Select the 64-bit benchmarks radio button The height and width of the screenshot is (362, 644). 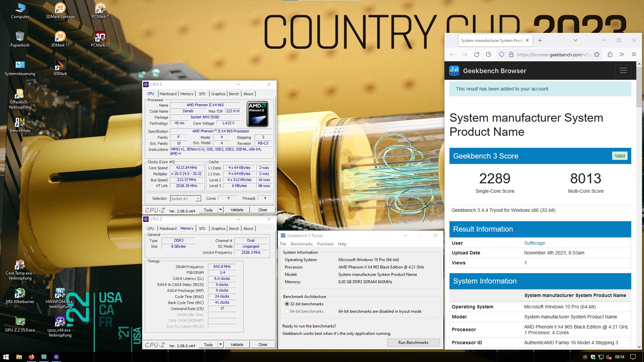click(287, 311)
